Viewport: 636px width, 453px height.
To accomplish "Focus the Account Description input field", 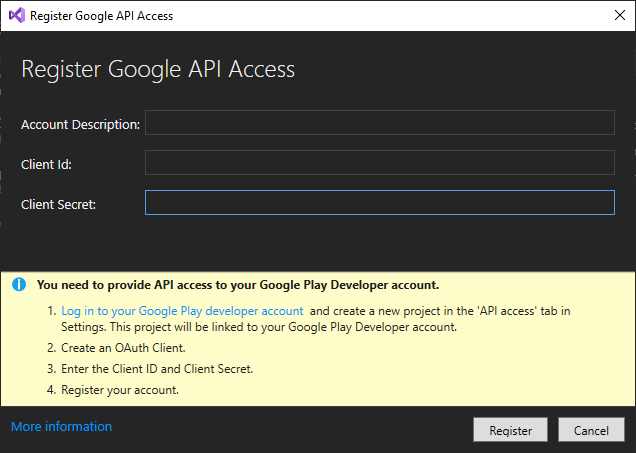I will 380,122.
